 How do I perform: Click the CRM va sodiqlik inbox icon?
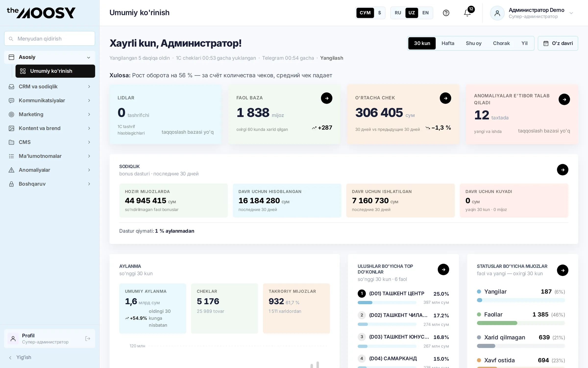(12, 87)
